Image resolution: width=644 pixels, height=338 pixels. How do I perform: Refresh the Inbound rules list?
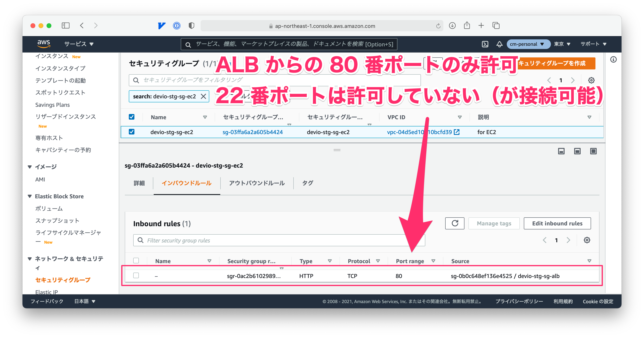pos(454,223)
